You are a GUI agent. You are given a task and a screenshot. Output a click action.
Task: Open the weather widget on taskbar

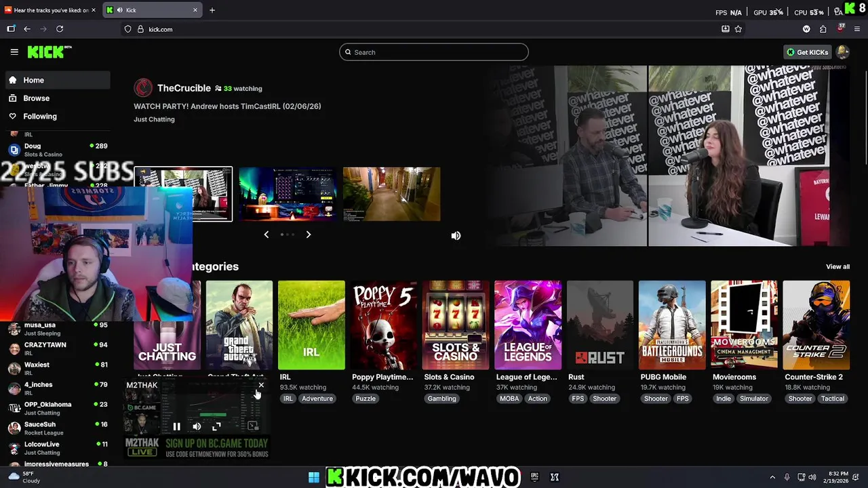[x=24, y=477]
